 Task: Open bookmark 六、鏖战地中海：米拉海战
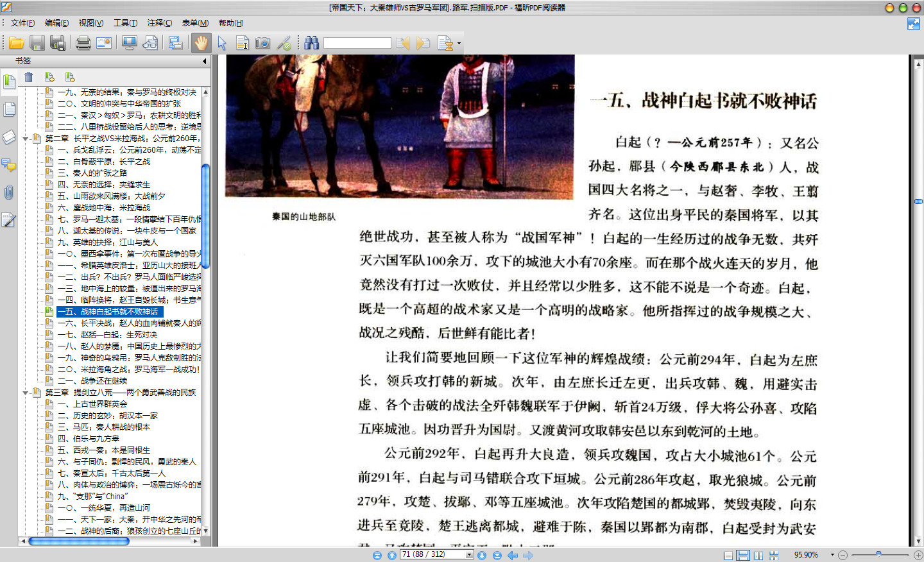104,208
